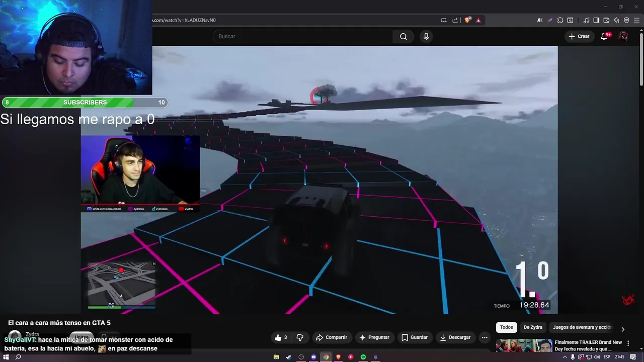
Task: Save the video with Guardar
Action: tap(415, 337)
